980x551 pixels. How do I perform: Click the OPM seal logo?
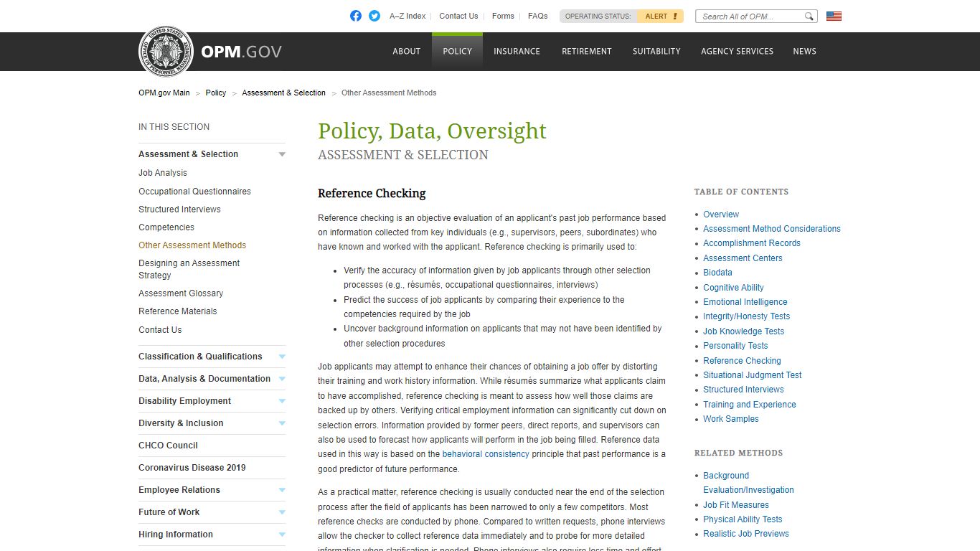[x=166, y=51]
